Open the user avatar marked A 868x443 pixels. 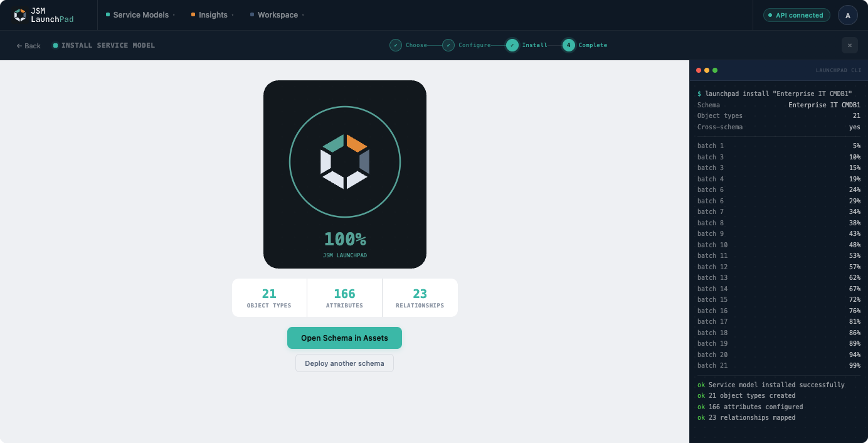tap(848, 15)
